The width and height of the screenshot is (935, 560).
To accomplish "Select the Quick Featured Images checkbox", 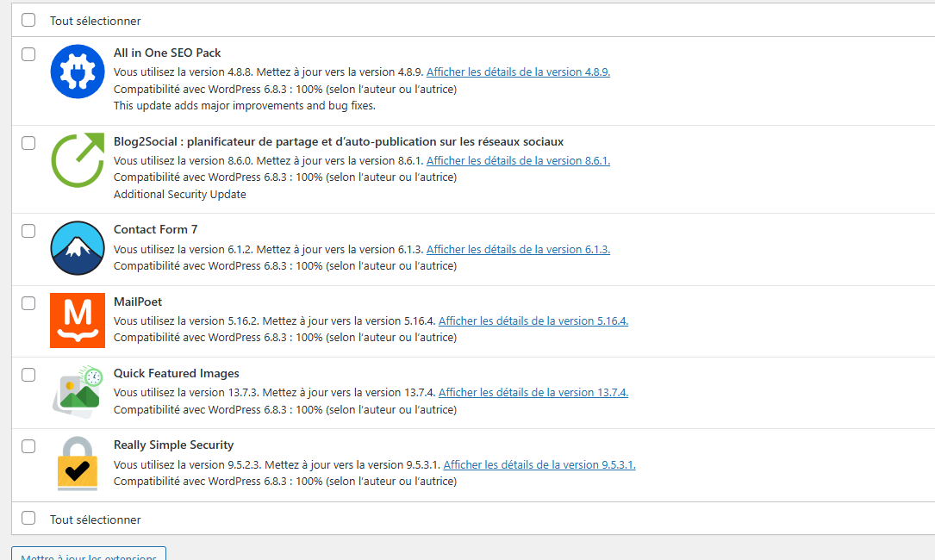I will point(28,375).
